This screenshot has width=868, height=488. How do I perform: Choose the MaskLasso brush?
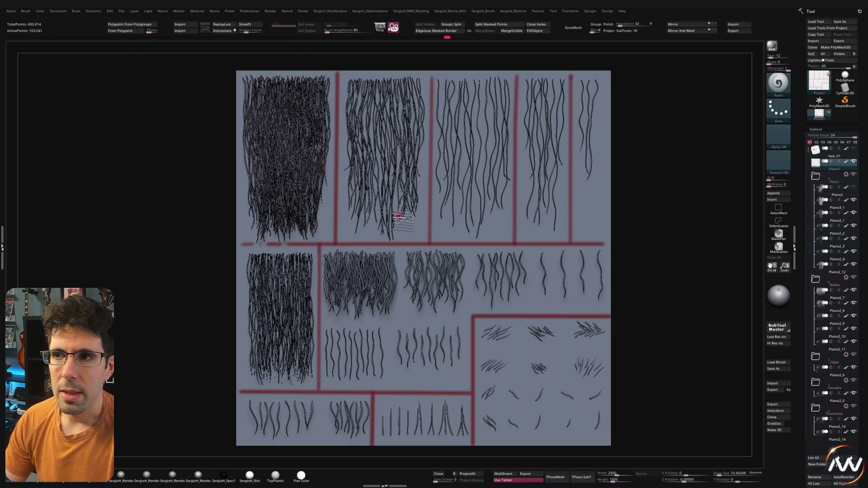pyautogui.click(x=778, y=247)
